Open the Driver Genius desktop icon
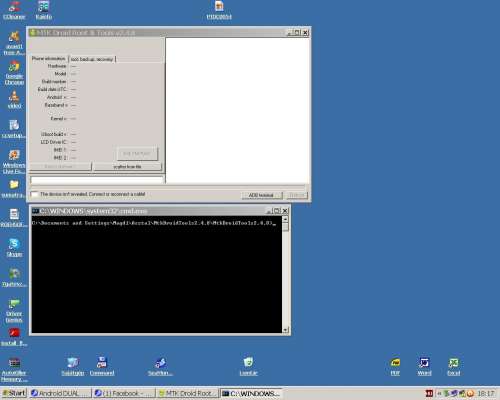This screenshot has width=500, height=400. tap(14, 311)
